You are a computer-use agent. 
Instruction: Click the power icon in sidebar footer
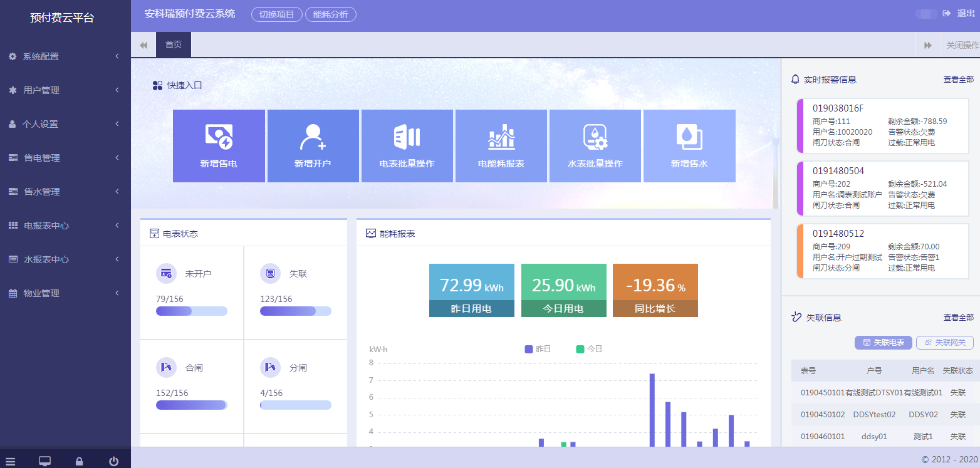(113, 462)
